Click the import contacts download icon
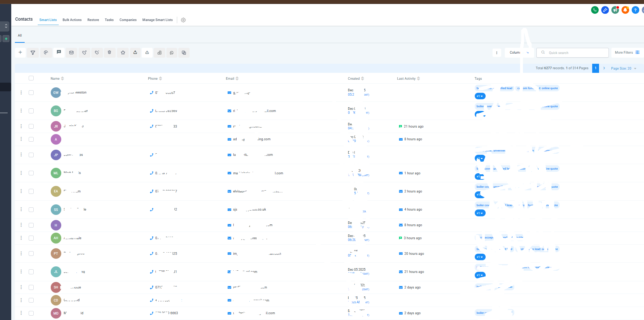 147,53
